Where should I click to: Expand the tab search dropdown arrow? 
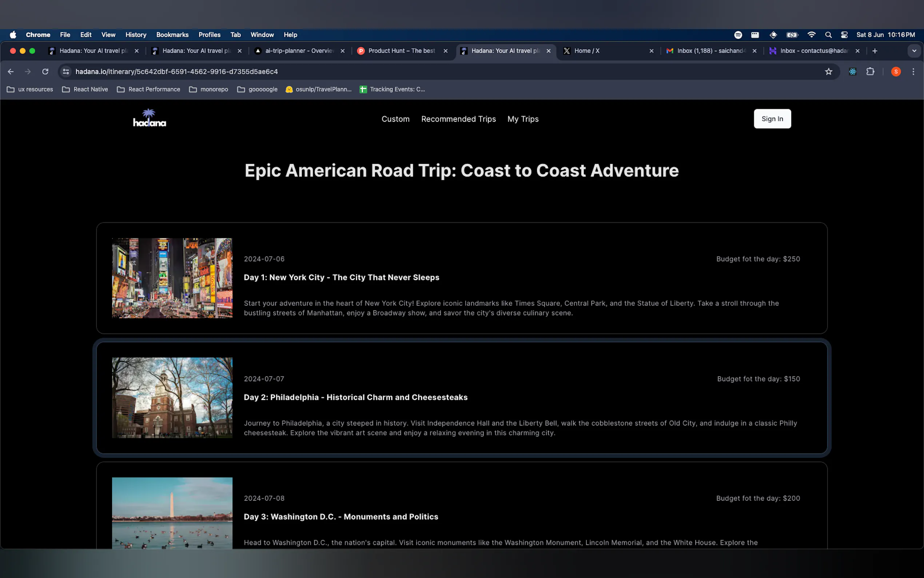coord(914,51)
